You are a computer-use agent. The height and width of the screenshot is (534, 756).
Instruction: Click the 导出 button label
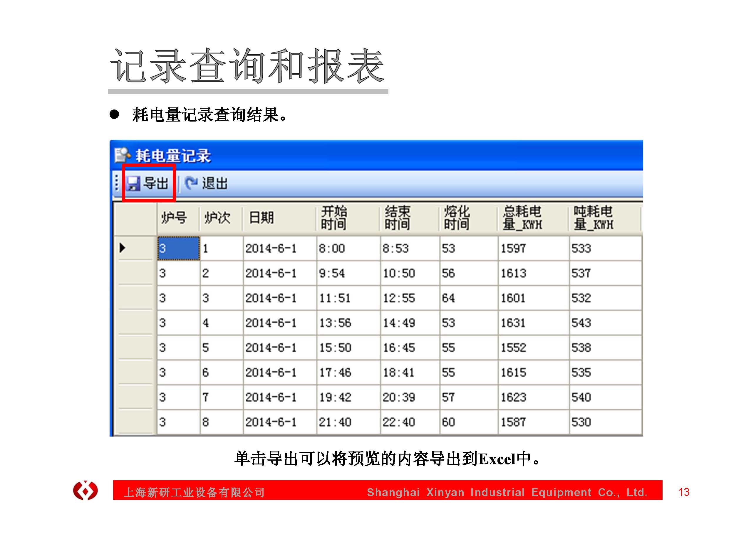point(156,183)
